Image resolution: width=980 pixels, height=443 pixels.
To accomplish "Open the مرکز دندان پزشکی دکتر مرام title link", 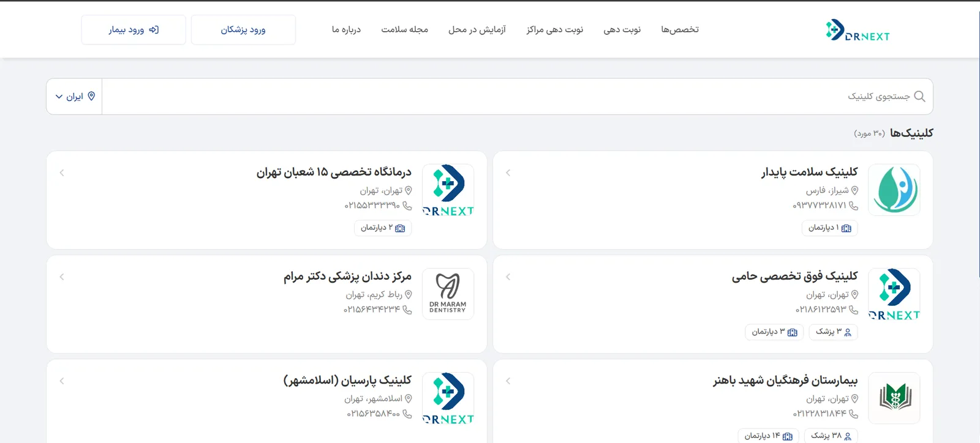I will tap(347, 276).
